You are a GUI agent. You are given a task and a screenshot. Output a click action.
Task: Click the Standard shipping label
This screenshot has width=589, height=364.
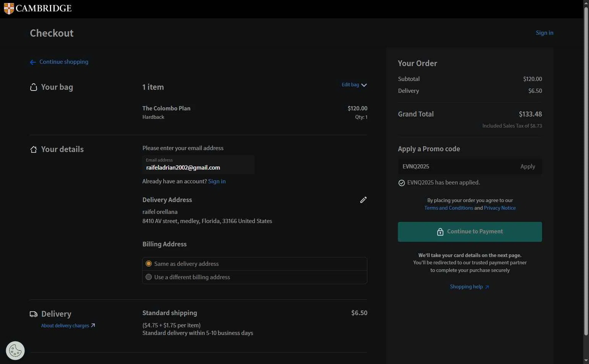click(x=170, y=313)
